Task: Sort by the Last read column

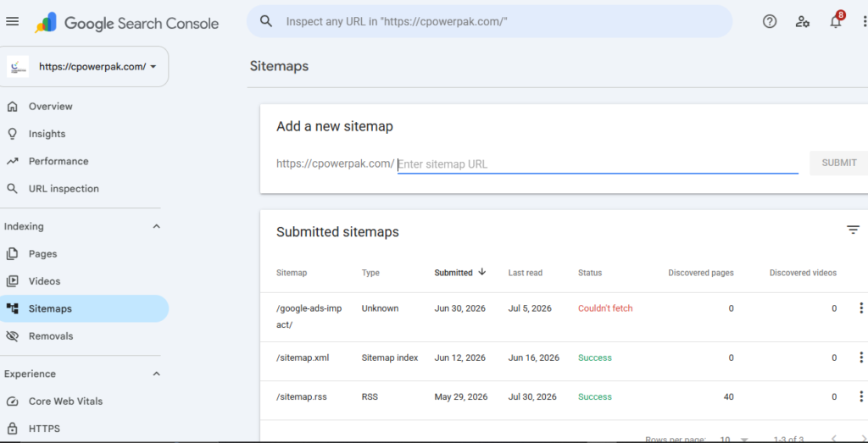Action: click(x=526, y=273)
